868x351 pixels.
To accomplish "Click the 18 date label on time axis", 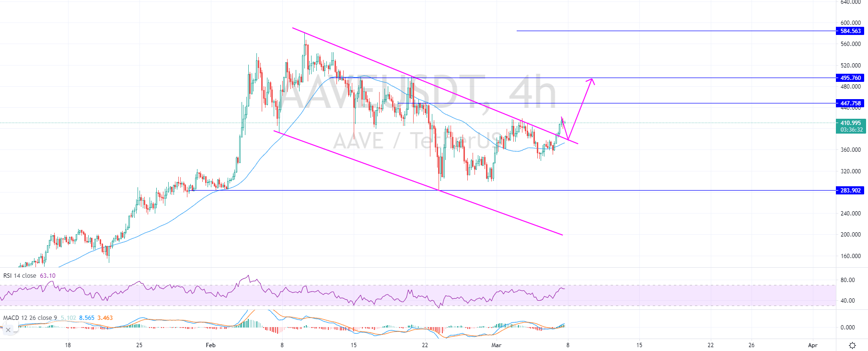I will pyautogui.click(x=68, y=345).
